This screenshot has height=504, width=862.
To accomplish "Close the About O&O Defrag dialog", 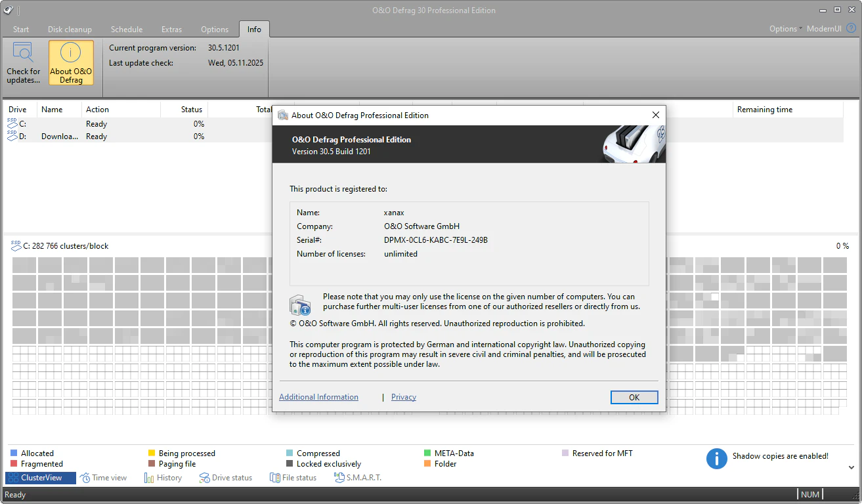I will (655, 115).
